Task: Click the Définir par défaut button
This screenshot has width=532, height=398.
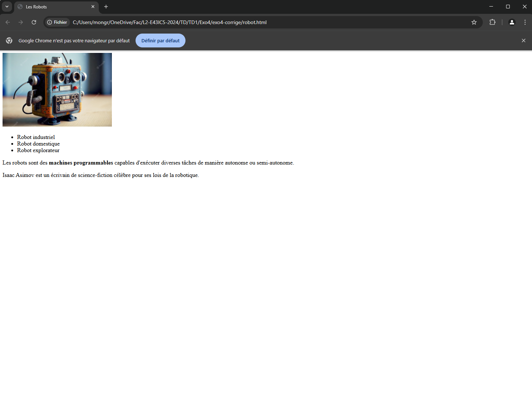Action: [x=160, y=40]
